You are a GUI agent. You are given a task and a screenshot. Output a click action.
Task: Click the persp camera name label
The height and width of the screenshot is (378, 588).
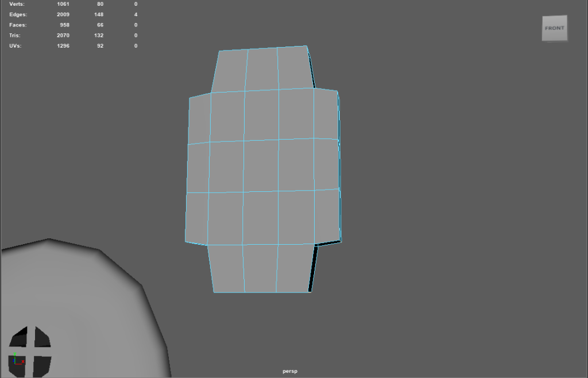290,371
